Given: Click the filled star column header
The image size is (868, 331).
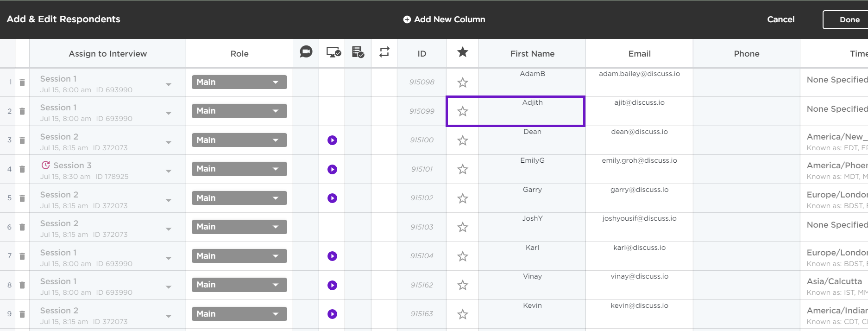Looking at the screenshot, I should (x=462, y=52).
